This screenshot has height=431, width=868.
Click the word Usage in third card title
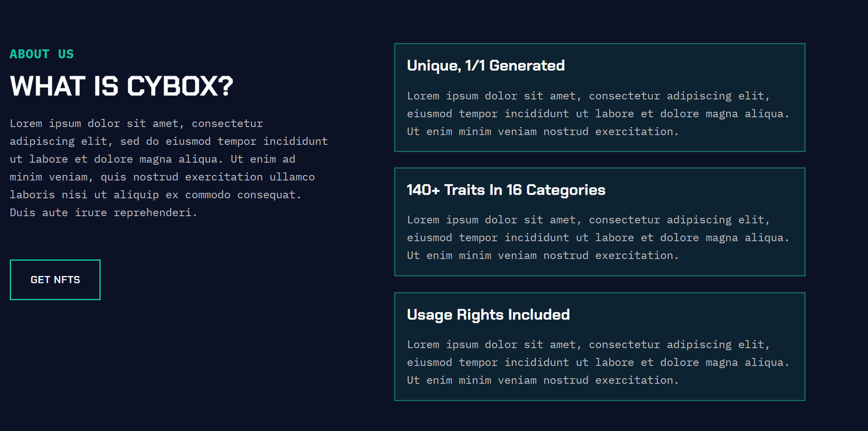[430, 315]
